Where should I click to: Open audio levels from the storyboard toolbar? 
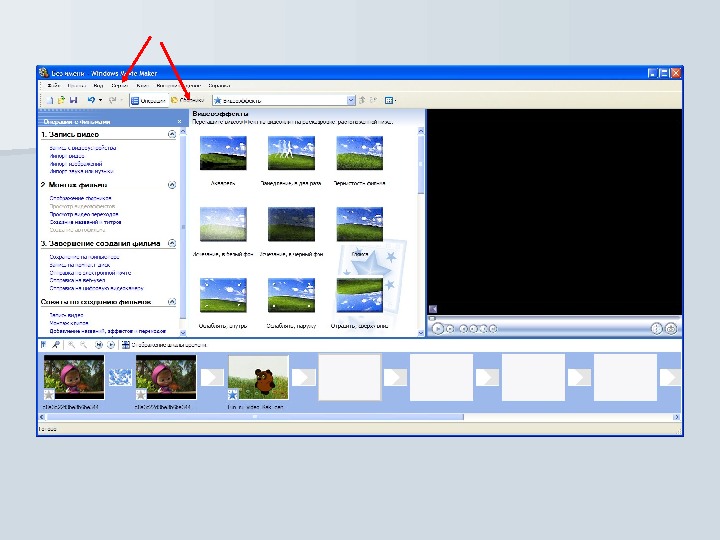[x=44, y=344]
